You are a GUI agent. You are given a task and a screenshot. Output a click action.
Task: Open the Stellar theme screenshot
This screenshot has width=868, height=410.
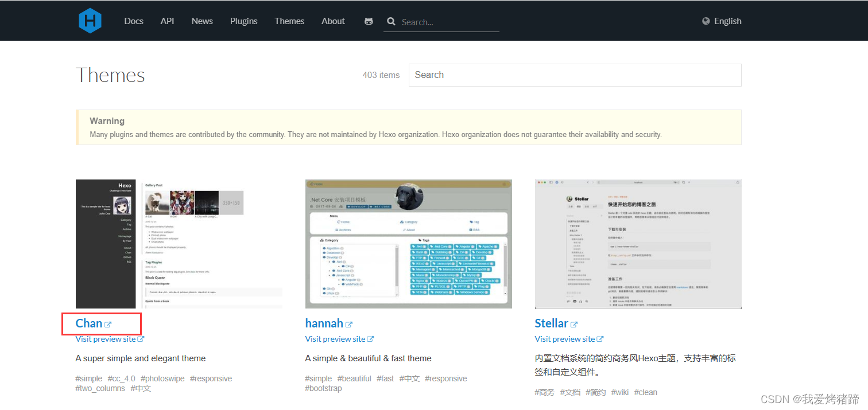(x=638, y=244)
